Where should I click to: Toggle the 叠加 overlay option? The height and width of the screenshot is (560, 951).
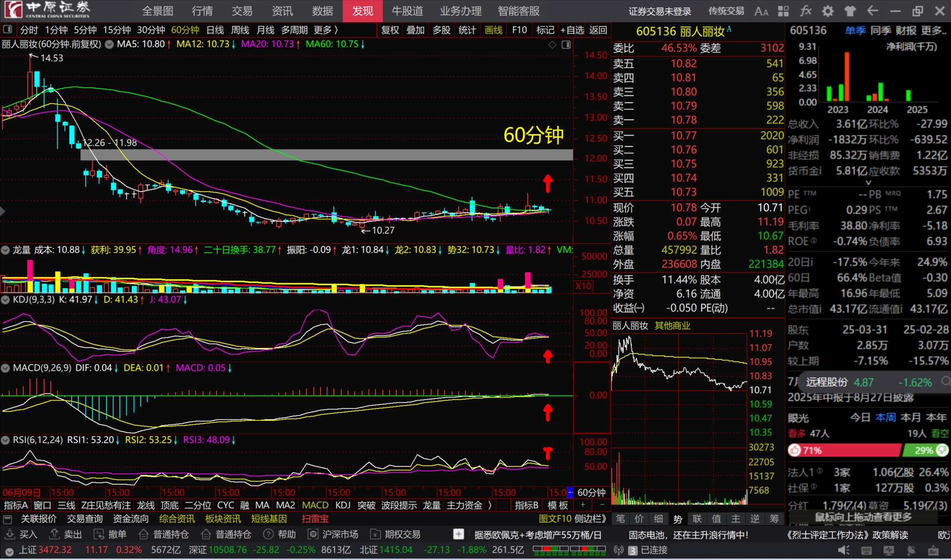415,30
